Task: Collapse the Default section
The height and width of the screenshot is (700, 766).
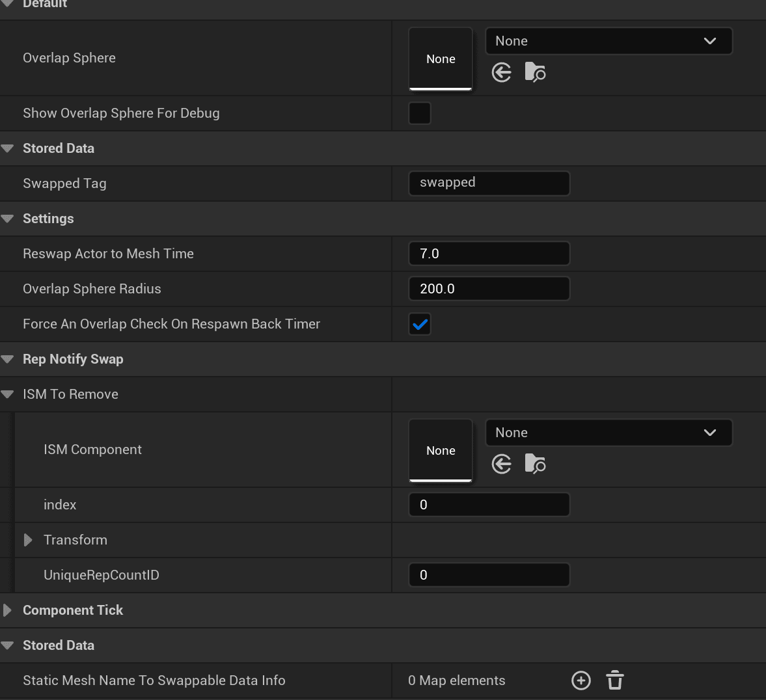Action: click(7, 3)
